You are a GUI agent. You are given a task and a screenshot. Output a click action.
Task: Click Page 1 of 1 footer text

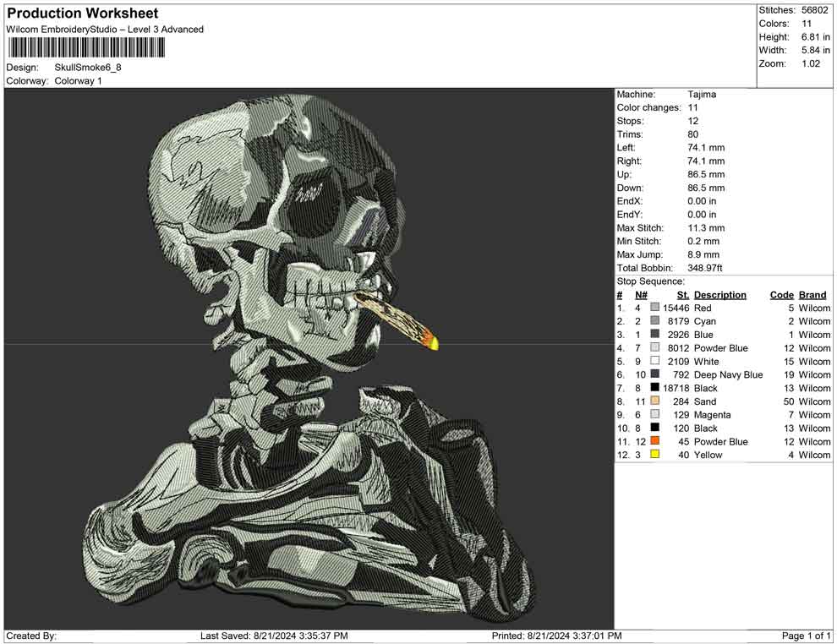point(806,636)
